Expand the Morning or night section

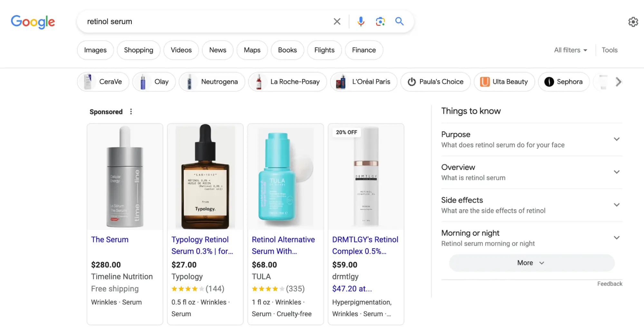(532, 238)
